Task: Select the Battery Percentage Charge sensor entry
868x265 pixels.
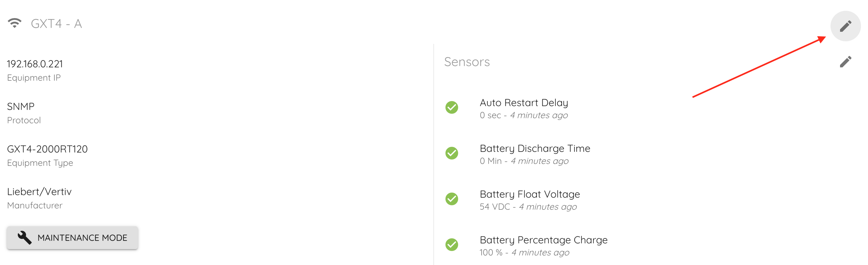Action: (x=543, y=240)
